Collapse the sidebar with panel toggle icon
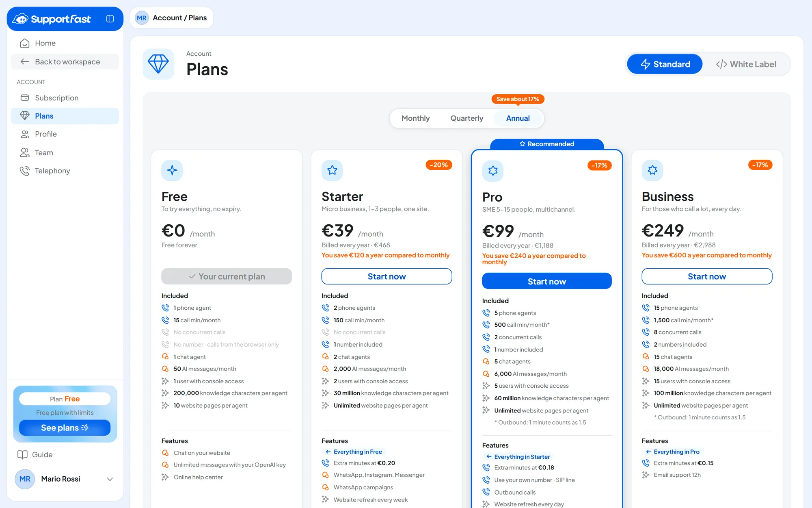The image size is (812, 508). [110, 19]
